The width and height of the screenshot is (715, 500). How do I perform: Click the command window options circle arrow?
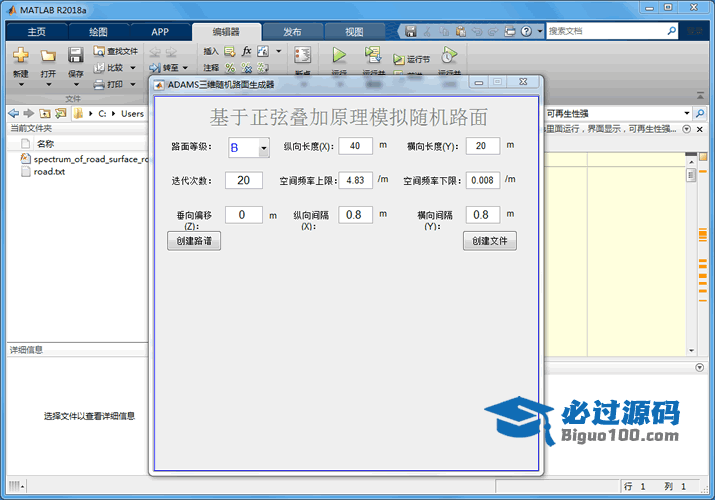699,367
